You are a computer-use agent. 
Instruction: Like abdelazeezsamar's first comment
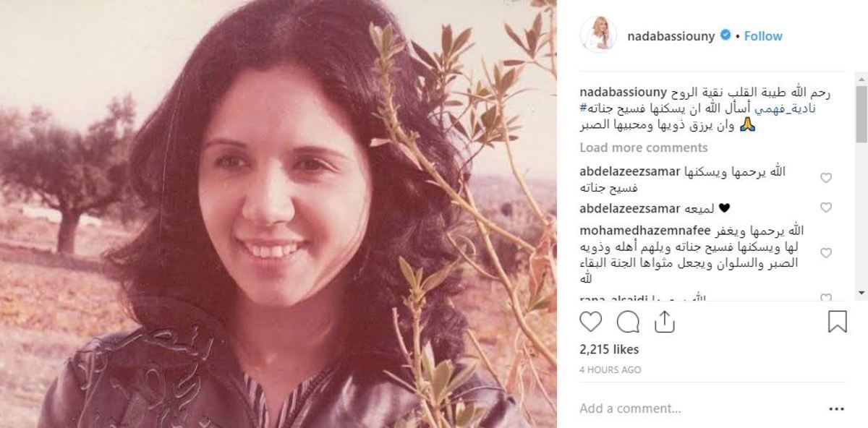[x=826, y=178]
